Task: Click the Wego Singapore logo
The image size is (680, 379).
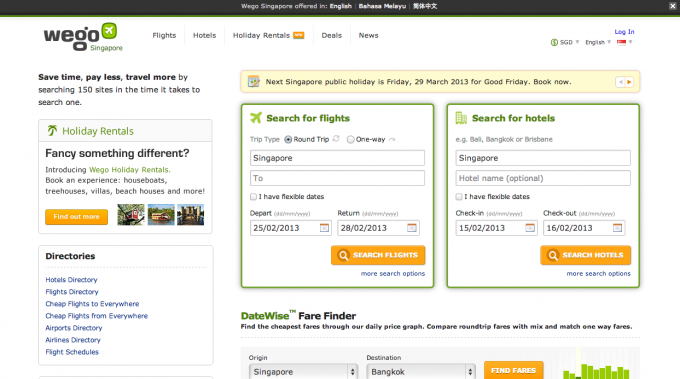Action: 83,37
